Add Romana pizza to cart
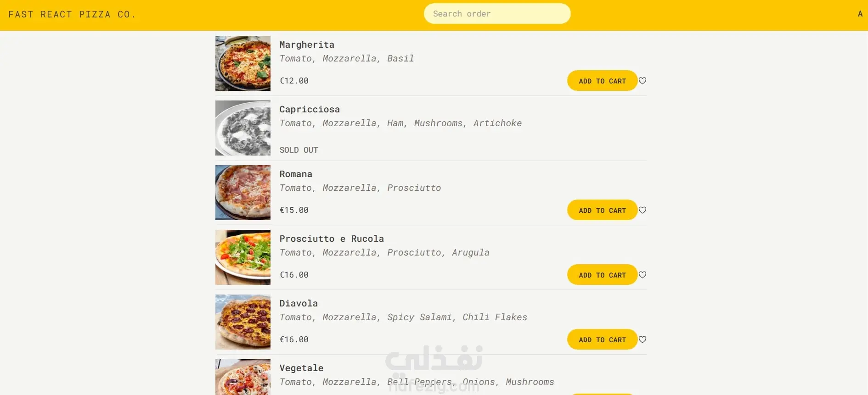Viewport: 868px width, 395px height. [x=602, y=210]
